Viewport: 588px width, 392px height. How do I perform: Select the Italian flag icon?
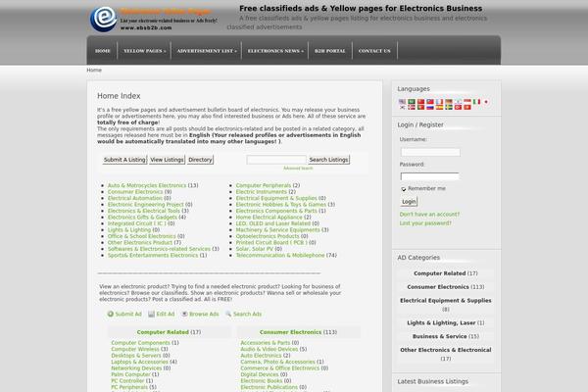coord(476,102)
